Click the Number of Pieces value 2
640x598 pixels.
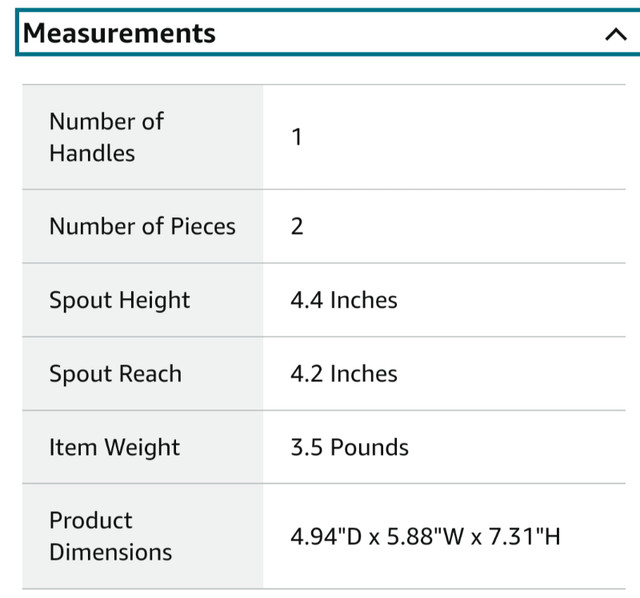tap(297, 226)
